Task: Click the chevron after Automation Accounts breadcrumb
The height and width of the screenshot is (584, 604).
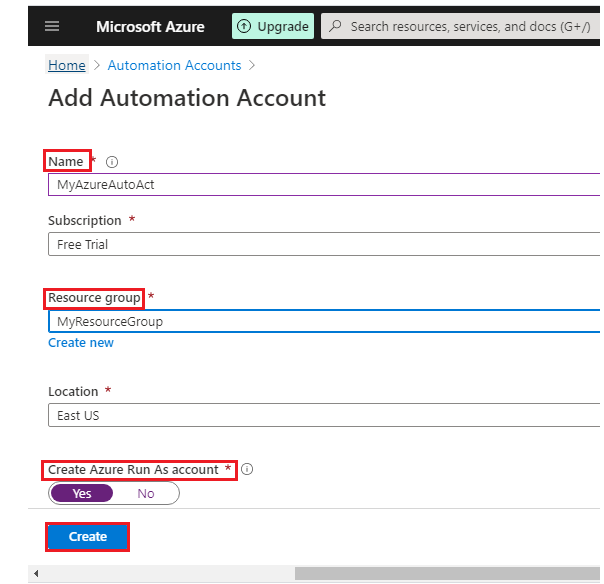Action: [x=252, y=65]
